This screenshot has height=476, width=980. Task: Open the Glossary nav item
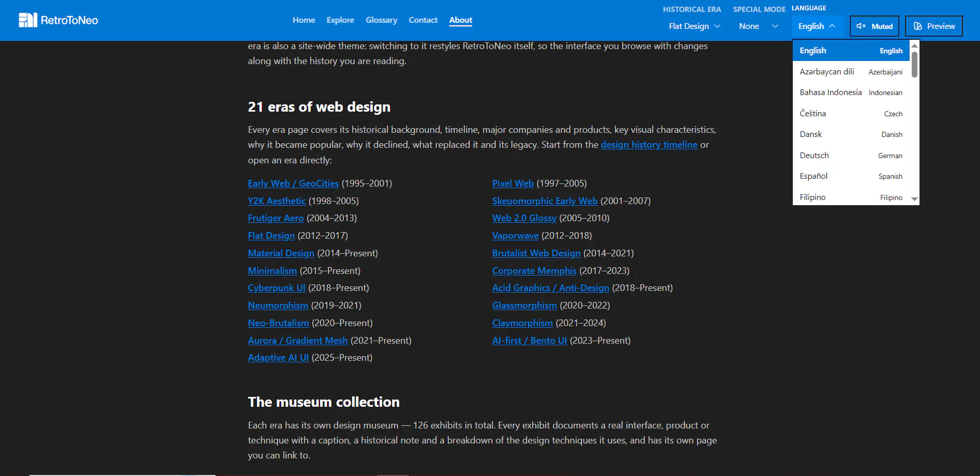click(x=381, y=20)
